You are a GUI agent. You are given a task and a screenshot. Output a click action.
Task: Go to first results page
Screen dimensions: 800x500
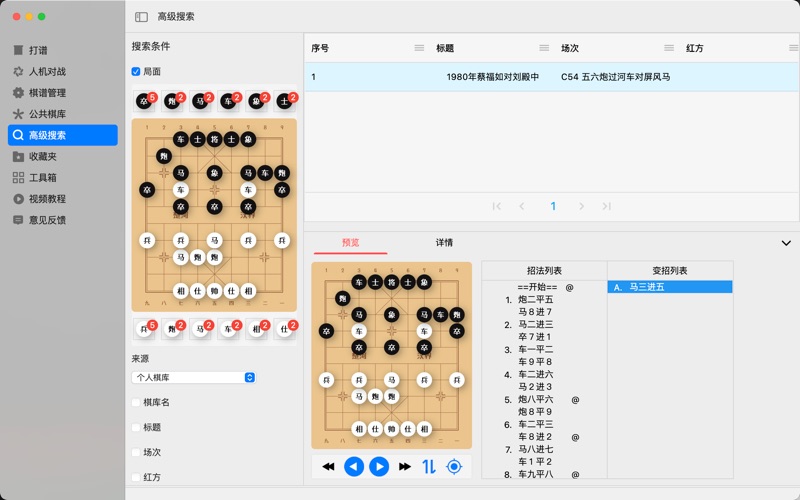(x=496, y=206)
